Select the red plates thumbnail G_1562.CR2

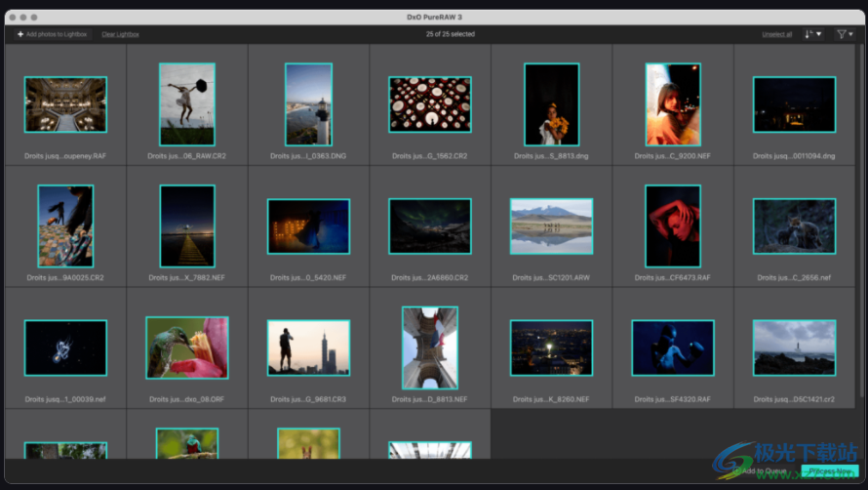click(x=430, y=104)
